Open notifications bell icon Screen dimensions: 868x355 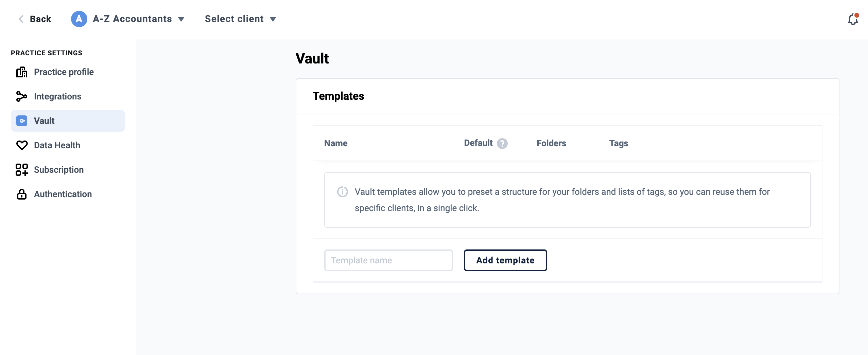pyautogui.click(x=853, y=19)
